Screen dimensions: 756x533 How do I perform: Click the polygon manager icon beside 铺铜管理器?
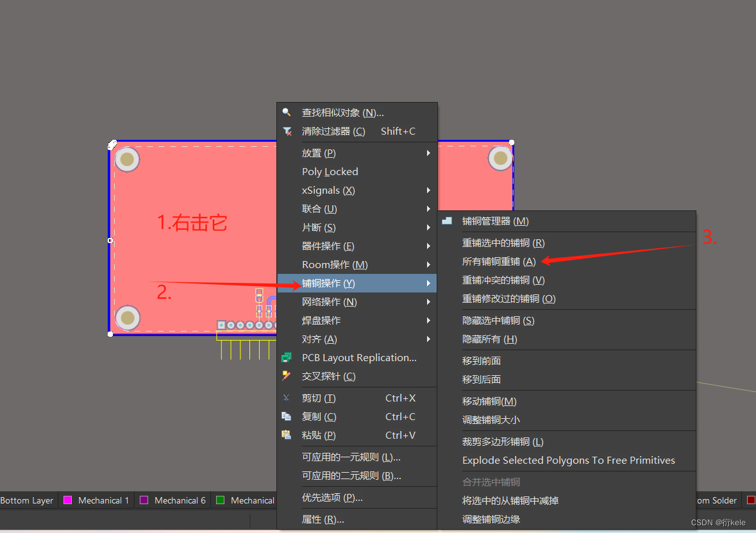coord(447,221)
